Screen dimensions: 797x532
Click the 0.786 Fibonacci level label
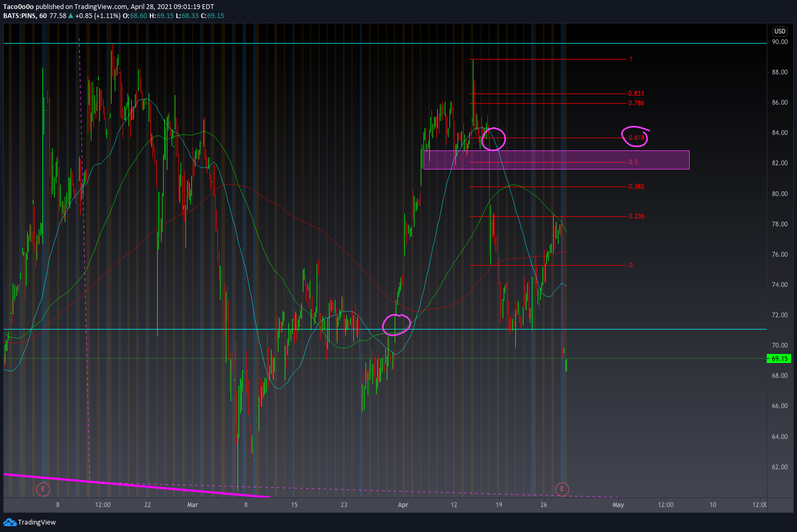636,103
